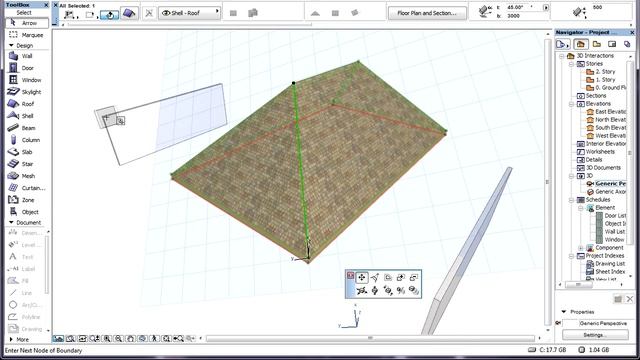Screen dimensions: 640x360
Task: Toggle the crossed-lines button left of Shell - Roof
Action: click(149, 13)
